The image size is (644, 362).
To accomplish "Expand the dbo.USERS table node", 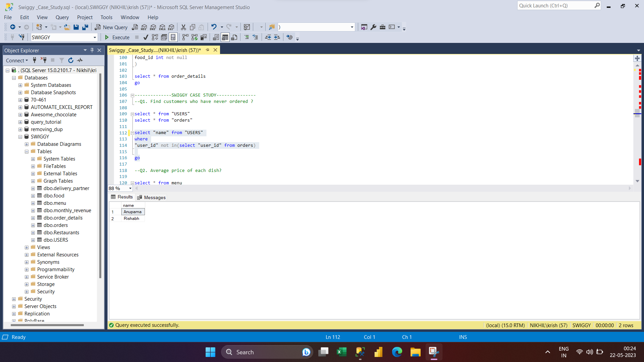I will [33, 240].
